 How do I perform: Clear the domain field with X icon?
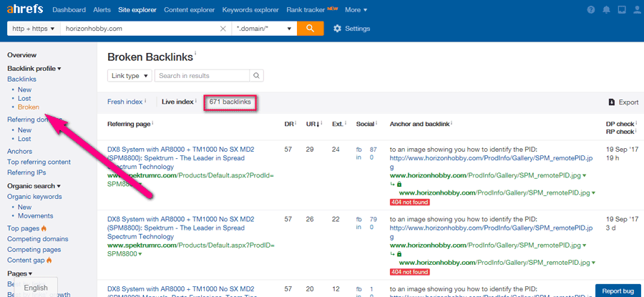tap(223, 29)
